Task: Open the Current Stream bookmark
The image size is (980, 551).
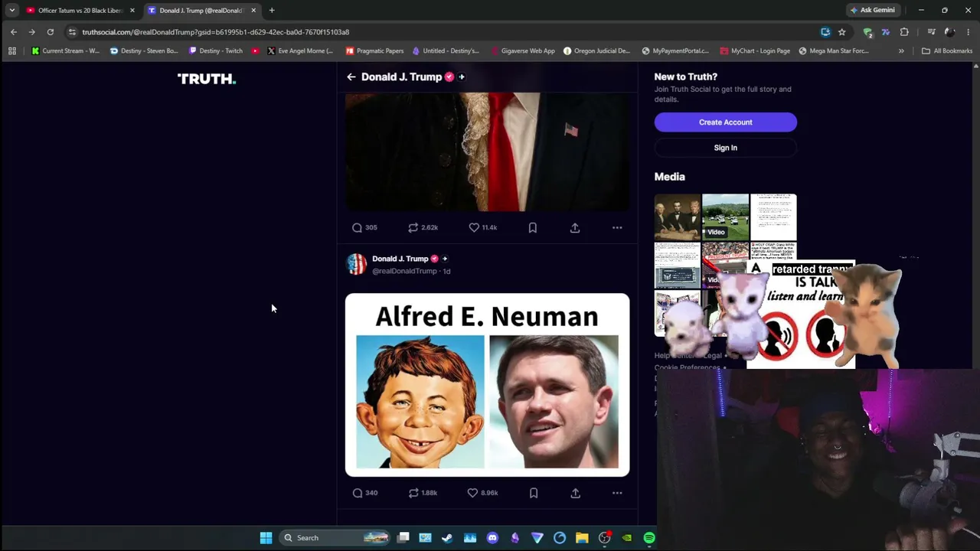Action: [66, 51]
